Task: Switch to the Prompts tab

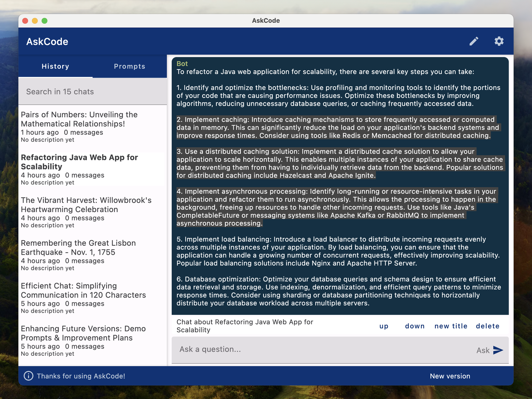Action: pyautogui.click(x=129, y=66)
